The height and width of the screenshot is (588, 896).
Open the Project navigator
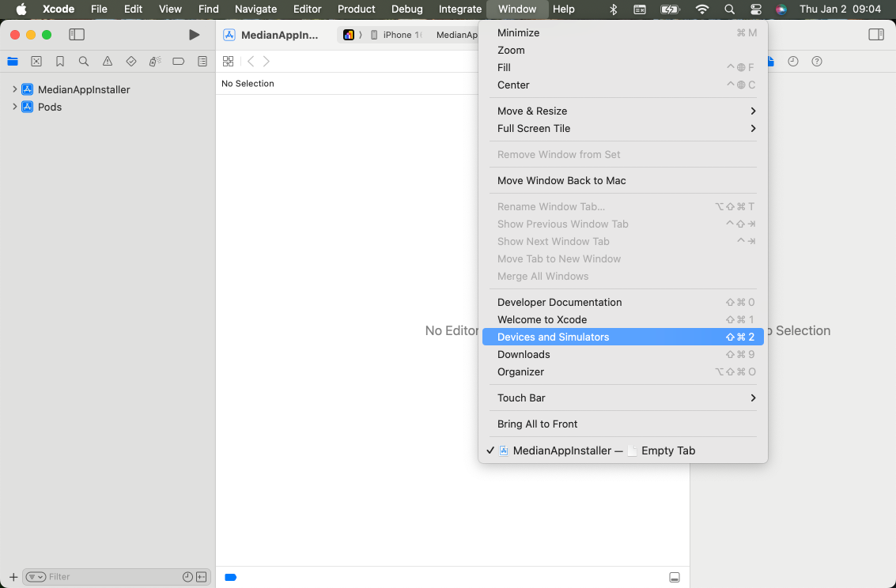click(x=13, y=61)
